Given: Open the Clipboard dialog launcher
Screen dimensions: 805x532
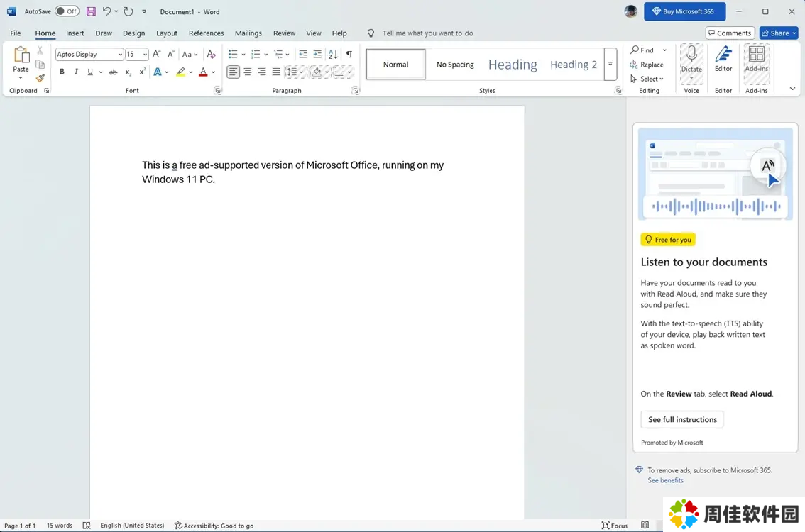Looking at the screenshot, I should [47, 91].
